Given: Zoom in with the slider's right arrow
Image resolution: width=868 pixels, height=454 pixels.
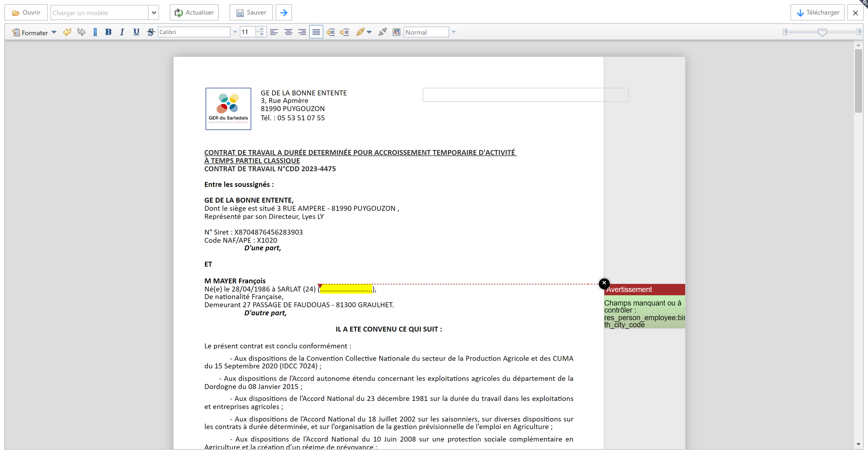Looking at the screenshot, I should pos(859,32).
